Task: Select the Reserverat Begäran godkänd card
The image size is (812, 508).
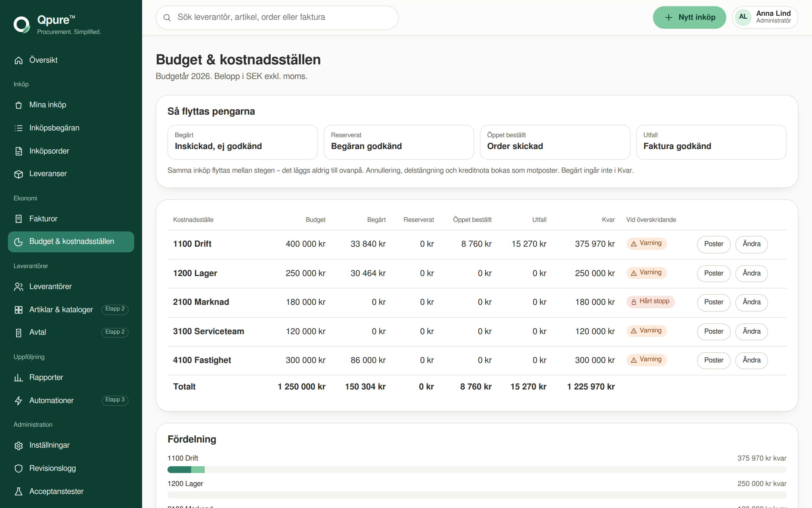Action: click(x=399, y=142)
